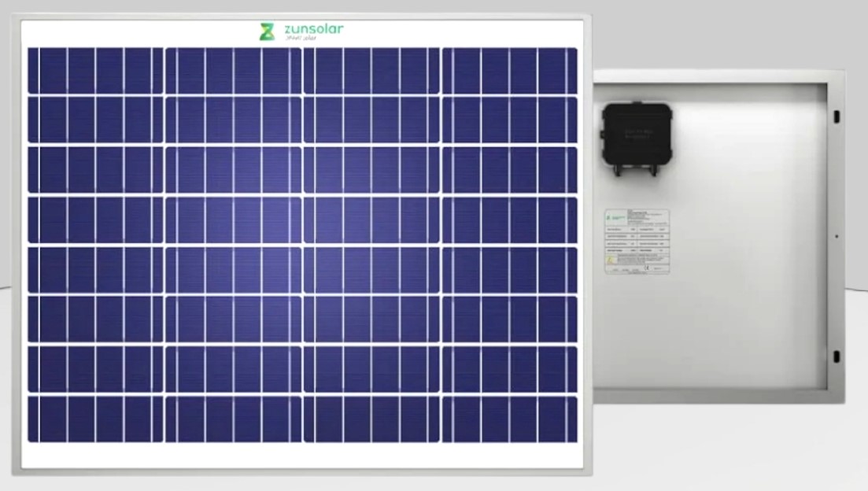Click the green Zunsolar Z logo icon

[268, 32]
